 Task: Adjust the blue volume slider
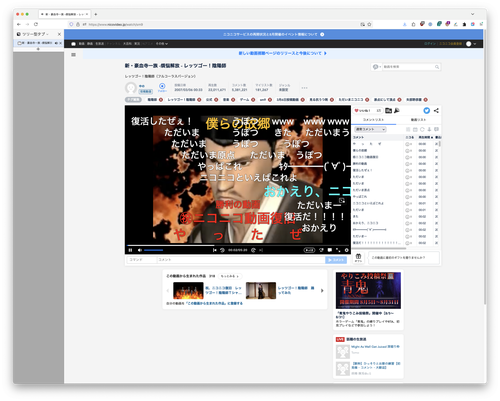tap(153, 250)
